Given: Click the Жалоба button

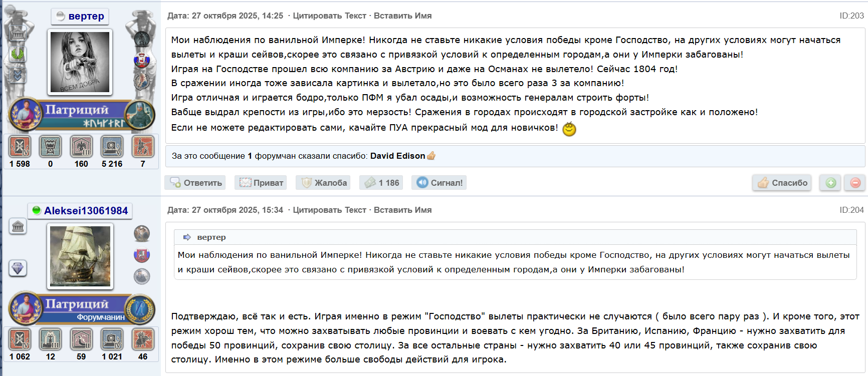Looking at the screenshot, I should [x=323, y=183].
